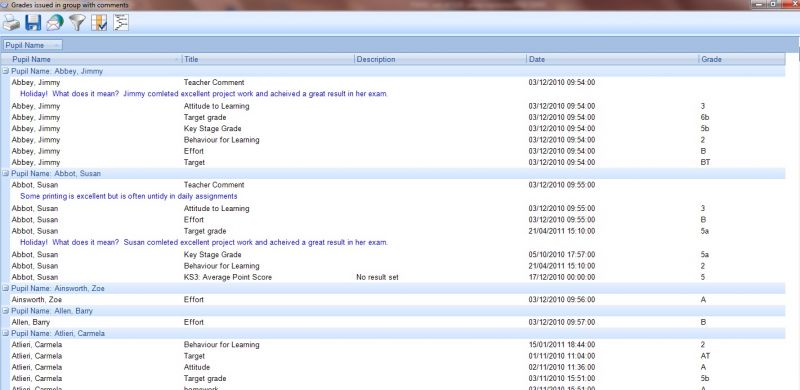Click Susan's 'Key Stage Grade' title cell

coord(212,255)
